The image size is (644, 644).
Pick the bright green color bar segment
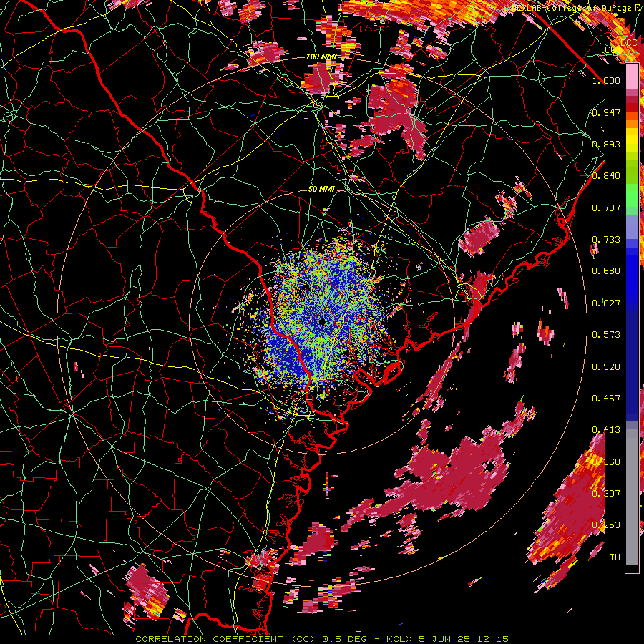pyautogui.click(x=632, y=195)
